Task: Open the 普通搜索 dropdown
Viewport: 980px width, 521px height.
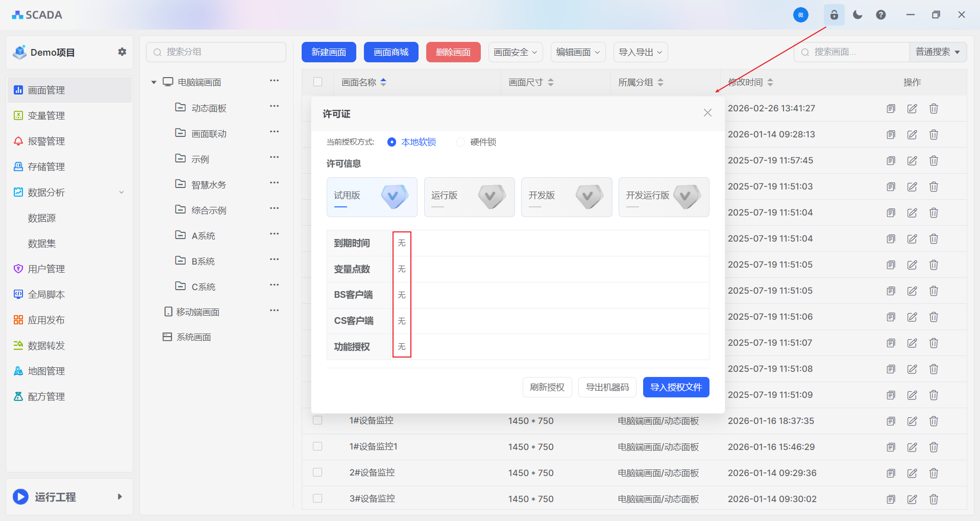Action: pyautogui.click(x=938, y=52)
